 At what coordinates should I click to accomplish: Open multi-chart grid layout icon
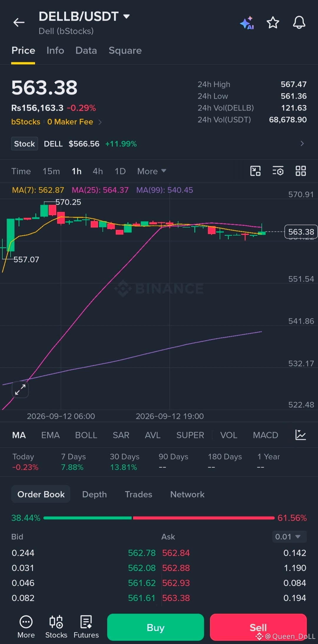pos(301,171)
